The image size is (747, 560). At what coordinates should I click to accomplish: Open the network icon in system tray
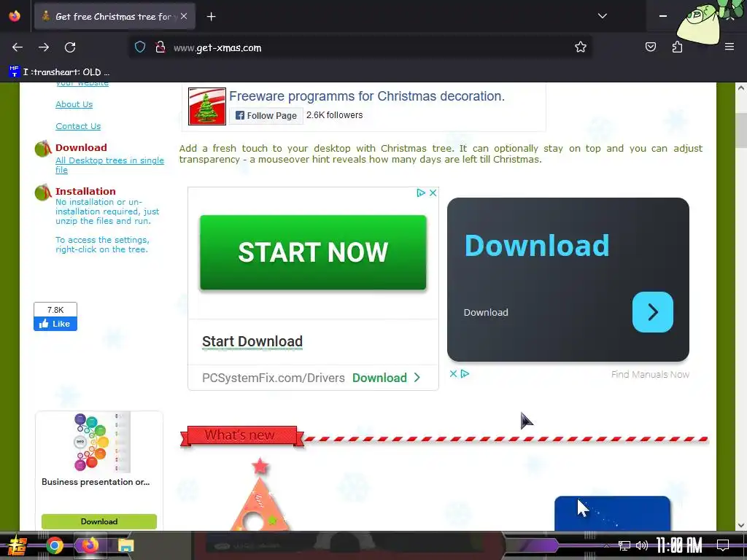point(624,545)
